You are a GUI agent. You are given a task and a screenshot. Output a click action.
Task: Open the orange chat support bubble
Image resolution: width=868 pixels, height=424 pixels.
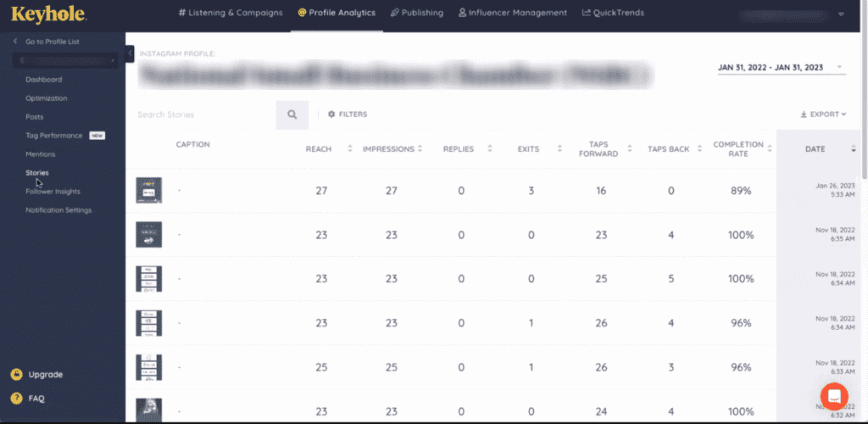(834, 396)
